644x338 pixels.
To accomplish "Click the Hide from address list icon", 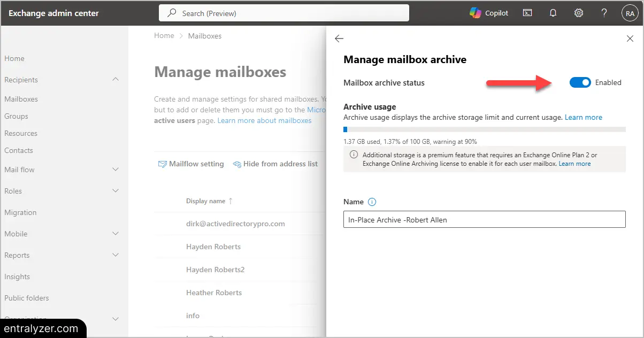I will click(237, 164).
